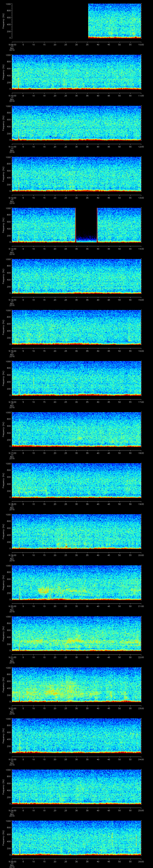Click the spectrogram panel starting at 9:10:00
The width and height of the screenshot is (153, 868).
(77, 72)
